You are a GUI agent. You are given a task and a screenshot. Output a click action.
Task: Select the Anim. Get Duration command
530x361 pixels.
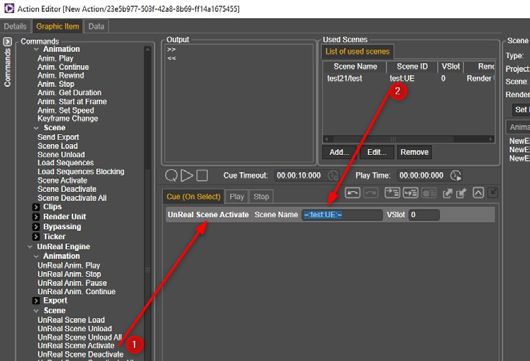click(x=70, y=93)
